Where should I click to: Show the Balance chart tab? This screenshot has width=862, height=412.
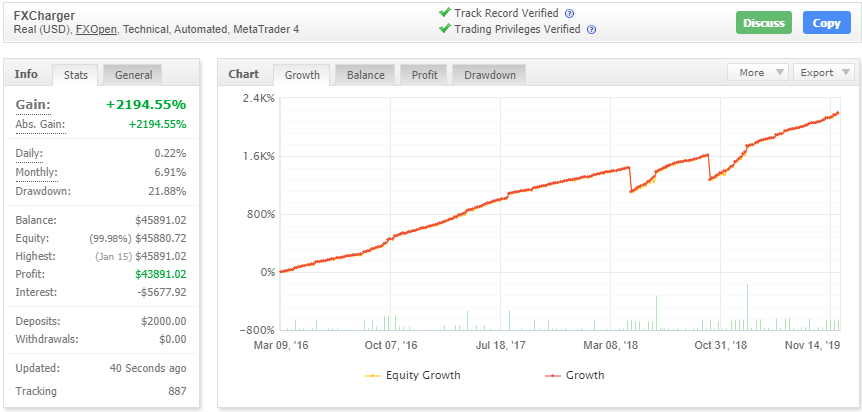click(366, 75)
